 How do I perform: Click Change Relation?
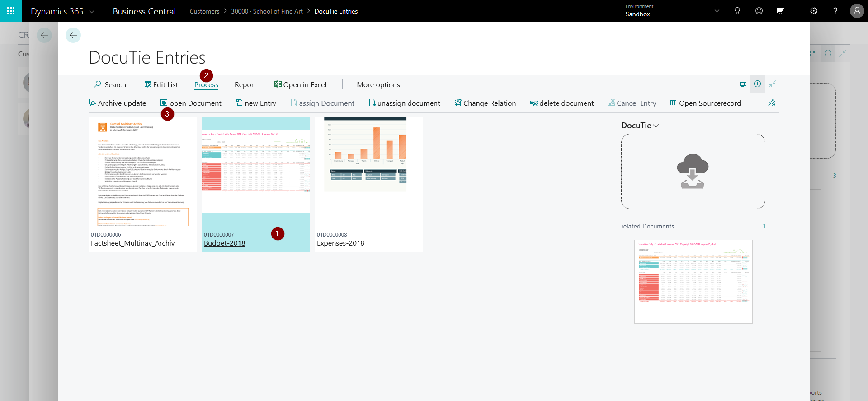click(x=485, y=103)
